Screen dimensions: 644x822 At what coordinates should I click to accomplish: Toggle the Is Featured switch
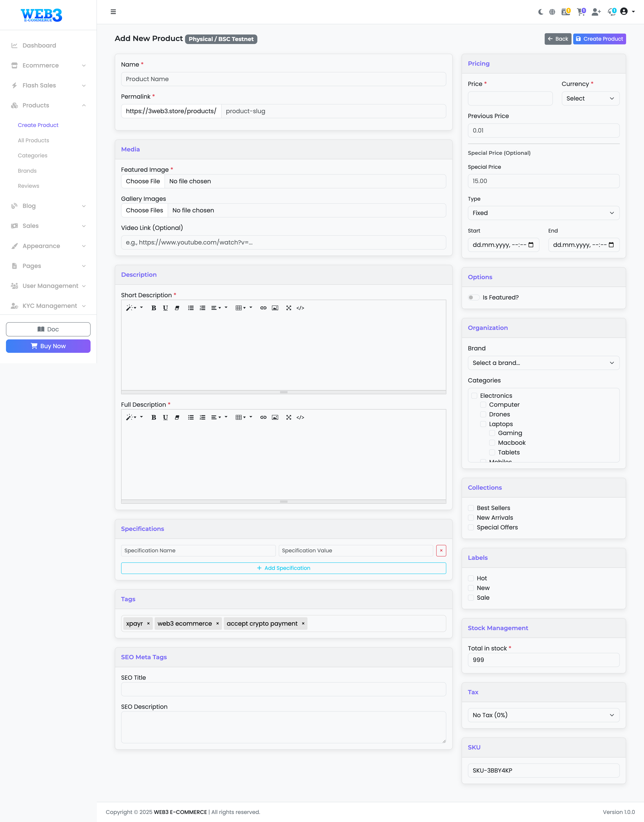click(x=473, y=298)
